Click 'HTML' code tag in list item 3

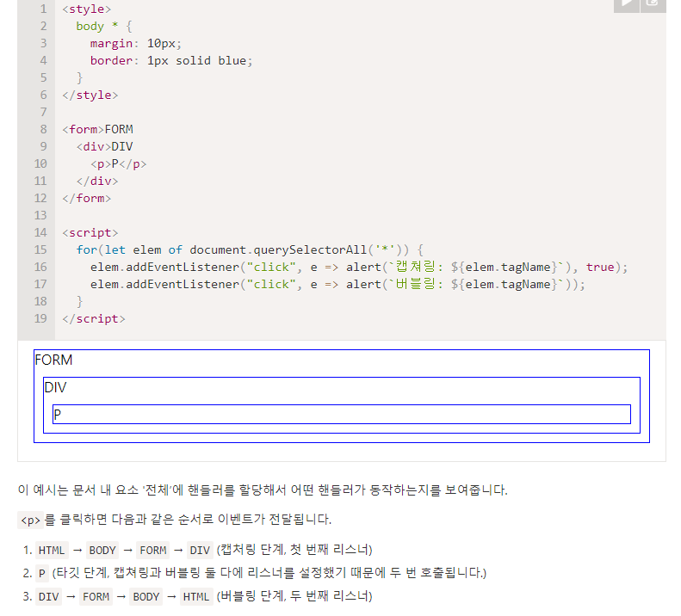(x=196, y=597)
